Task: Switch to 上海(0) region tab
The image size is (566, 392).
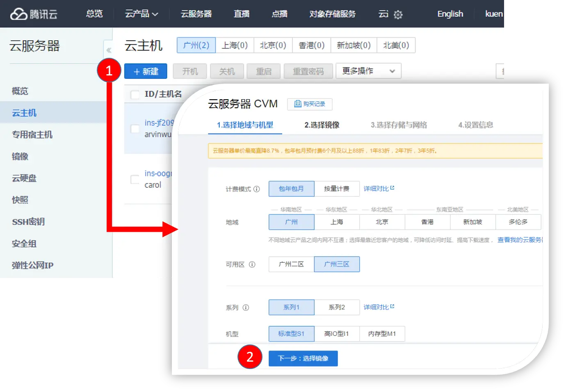Action: coord(235,45)
